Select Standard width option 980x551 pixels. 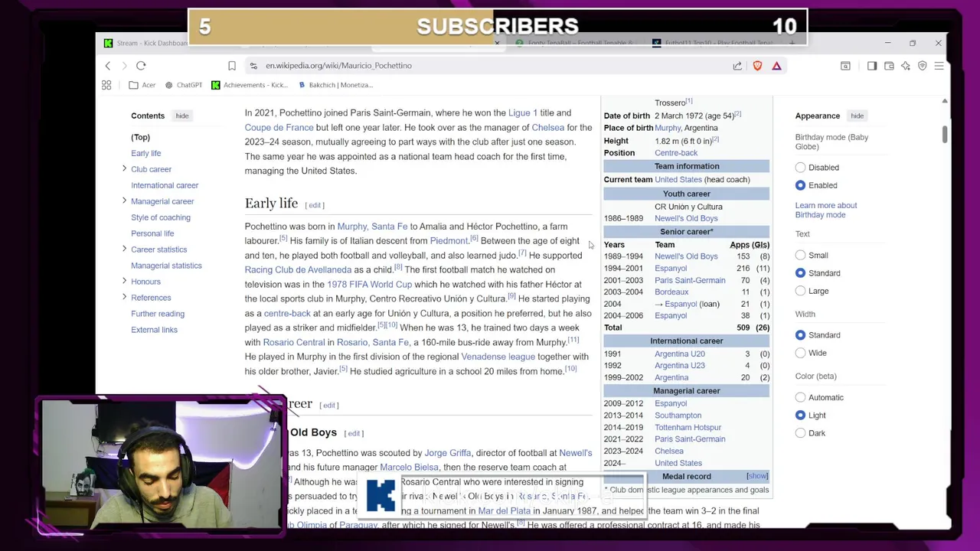tap(800, 335)
